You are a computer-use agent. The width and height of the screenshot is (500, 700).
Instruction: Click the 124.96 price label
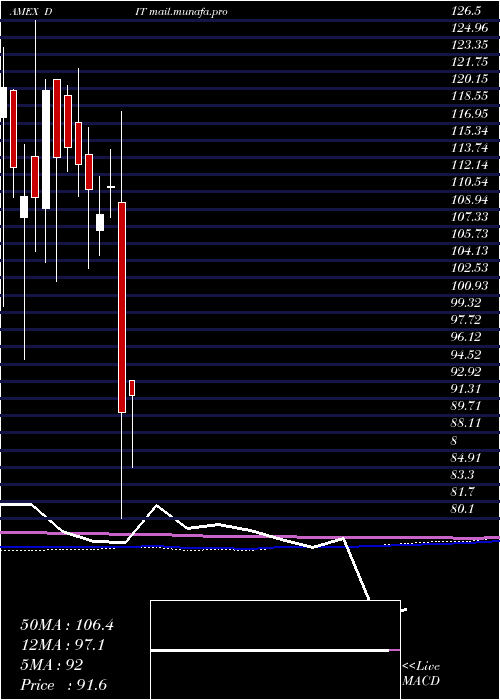pos(469,29)
